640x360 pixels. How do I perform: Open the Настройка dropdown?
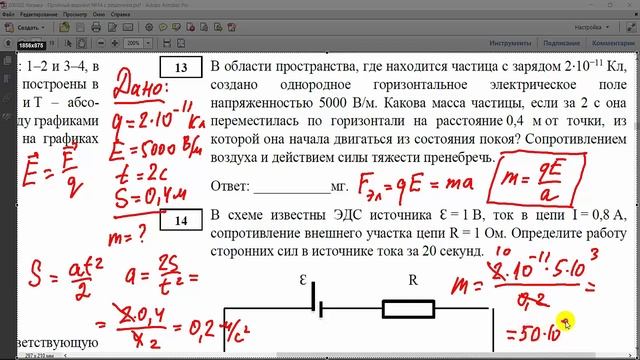tap(592, 27)
